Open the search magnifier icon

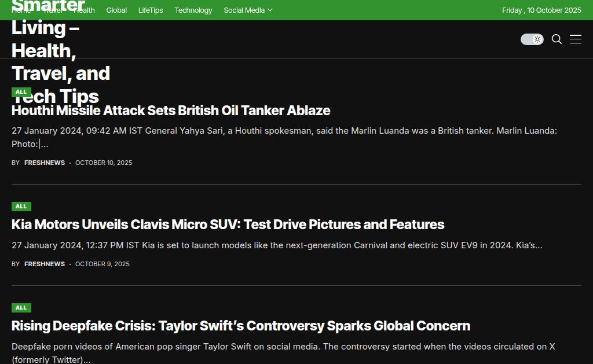pyautogui.click(x=557, y=39)
